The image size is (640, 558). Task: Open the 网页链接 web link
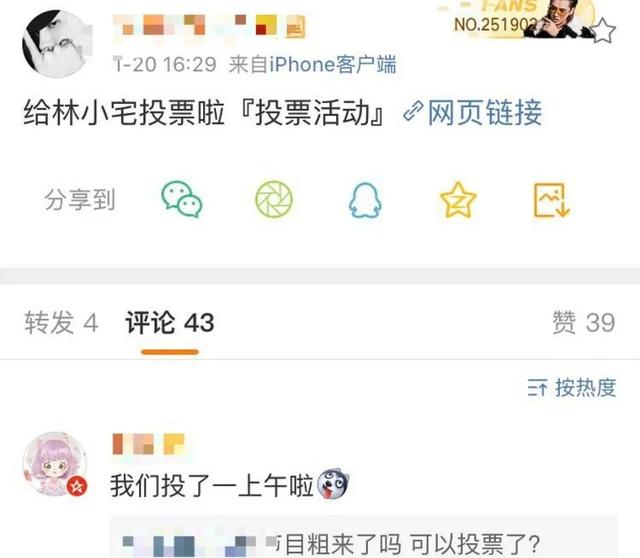click(485, 112)
